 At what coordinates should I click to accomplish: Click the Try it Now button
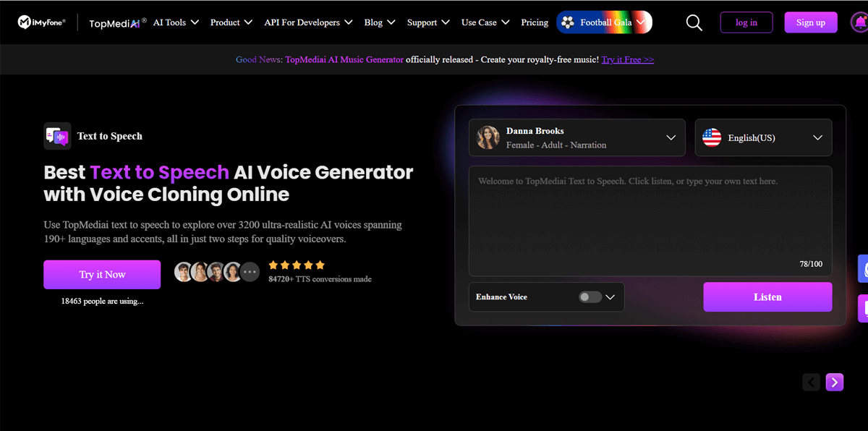click(102, 275)
